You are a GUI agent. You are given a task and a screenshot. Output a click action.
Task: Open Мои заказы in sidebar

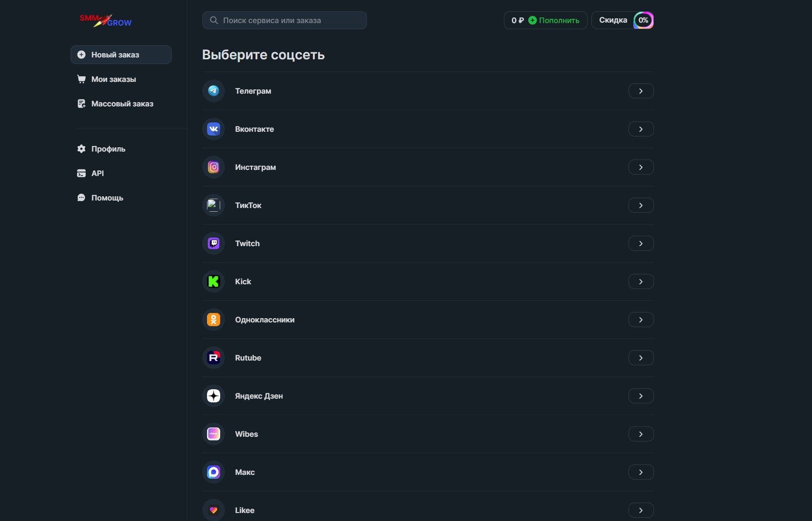point(113,79)
